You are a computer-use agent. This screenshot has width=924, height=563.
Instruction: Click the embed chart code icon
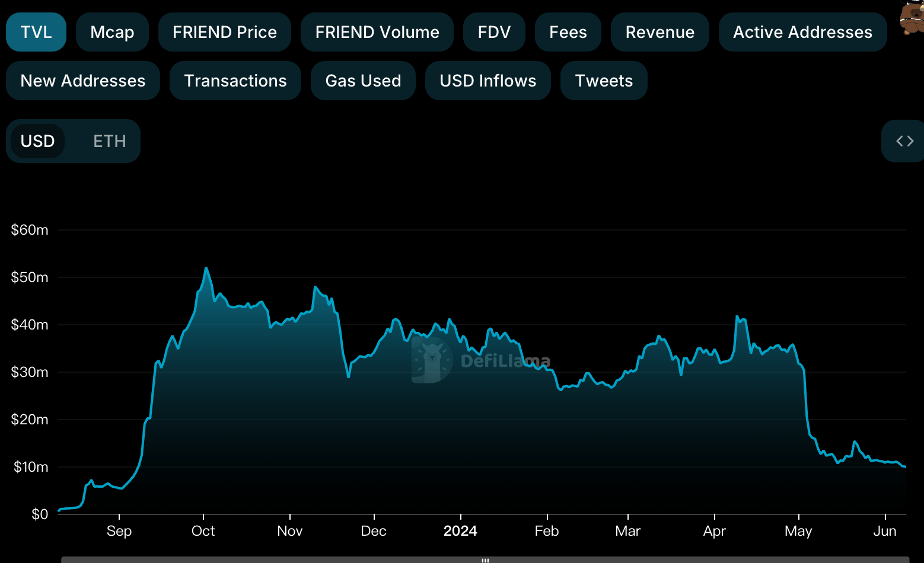(x=904, y=141)
